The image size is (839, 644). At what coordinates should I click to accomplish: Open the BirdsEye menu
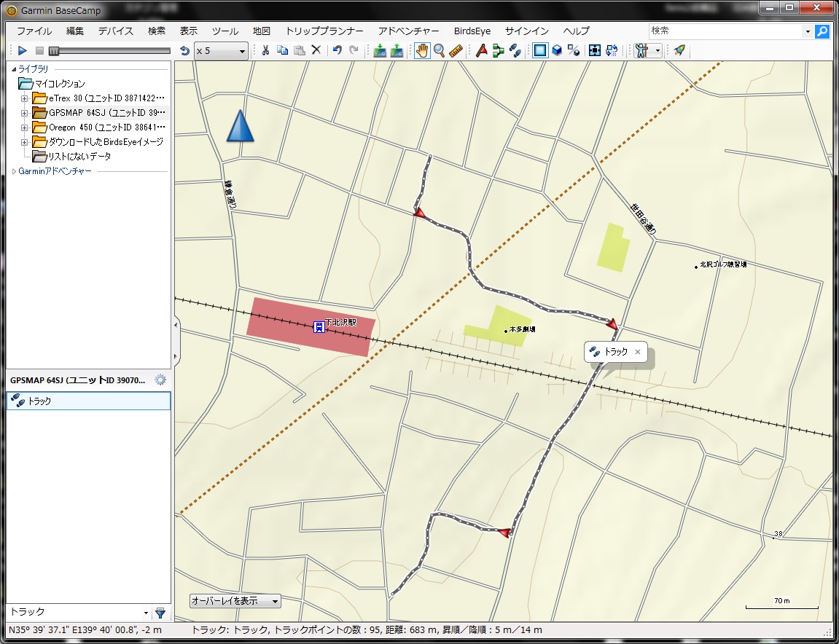472,31
